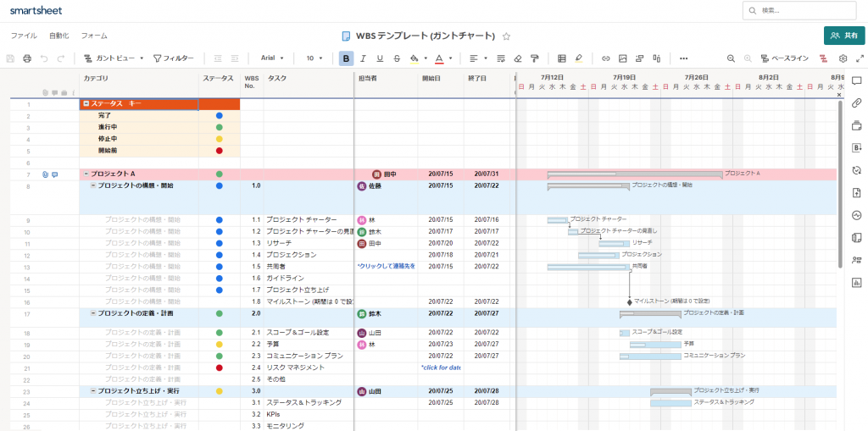868x431 pixels.
Task: Click the マイルストーン diamond marker in Gantt
Action: tap(630, 302)
